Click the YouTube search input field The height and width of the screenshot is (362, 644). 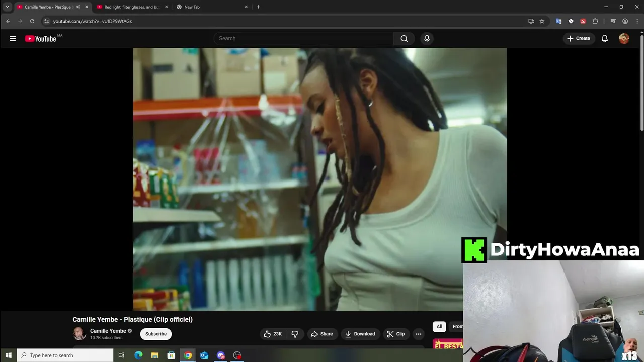pos(303,39)
